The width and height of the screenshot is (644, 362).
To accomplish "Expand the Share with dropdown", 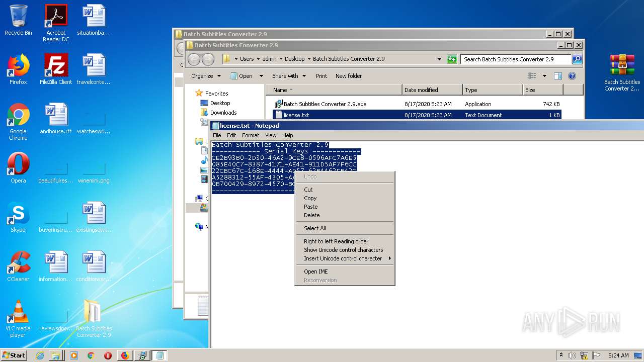I will tap(289, 76).
